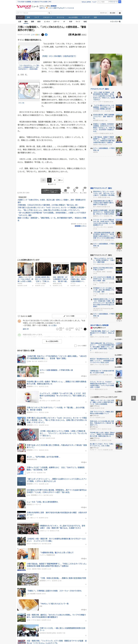138x644 pixels.
Task: Go to the next page 次へ
Action: (x=61, y=180)
